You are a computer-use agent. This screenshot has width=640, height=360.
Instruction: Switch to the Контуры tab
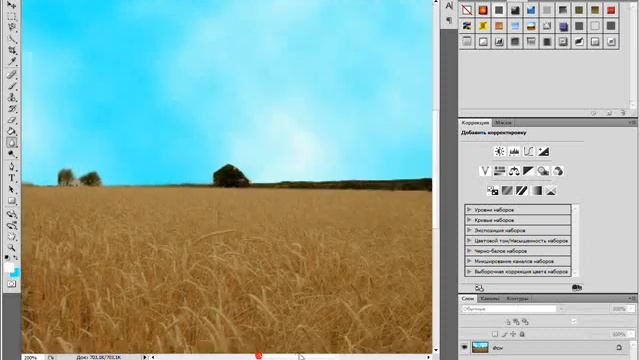pos(518,298)
